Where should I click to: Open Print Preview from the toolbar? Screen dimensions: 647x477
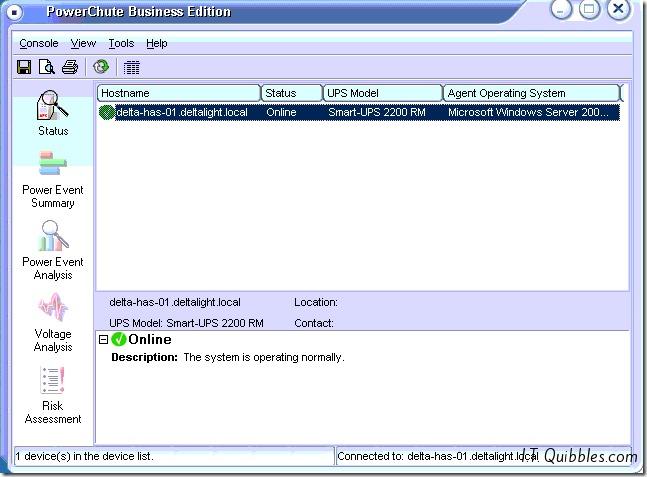point(47,67)
